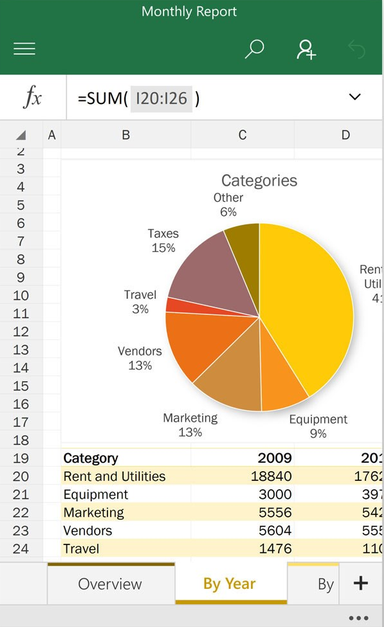Select column C header

point(242,135)
